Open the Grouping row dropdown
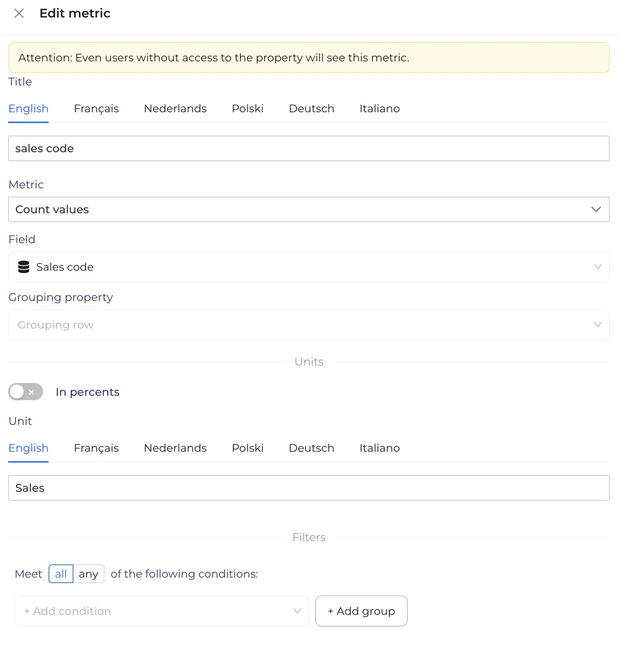The height and width of the screenshot is (672, 619). tap(309, 325)
